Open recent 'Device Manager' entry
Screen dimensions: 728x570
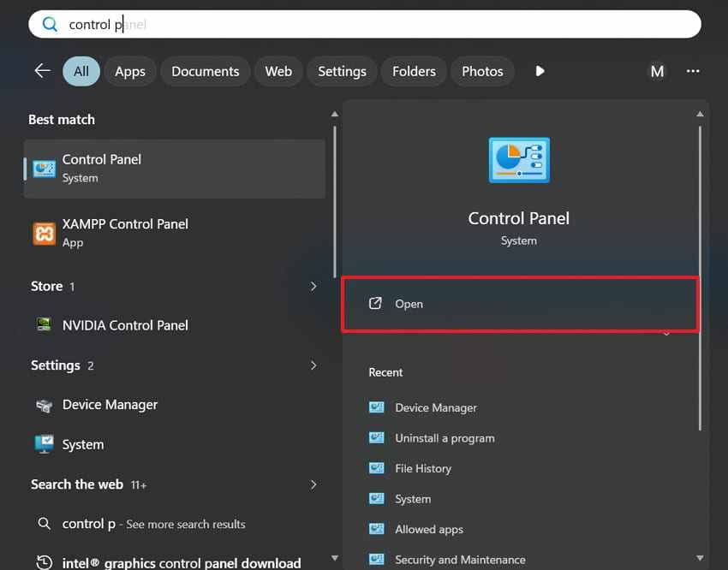pos(435,407)
